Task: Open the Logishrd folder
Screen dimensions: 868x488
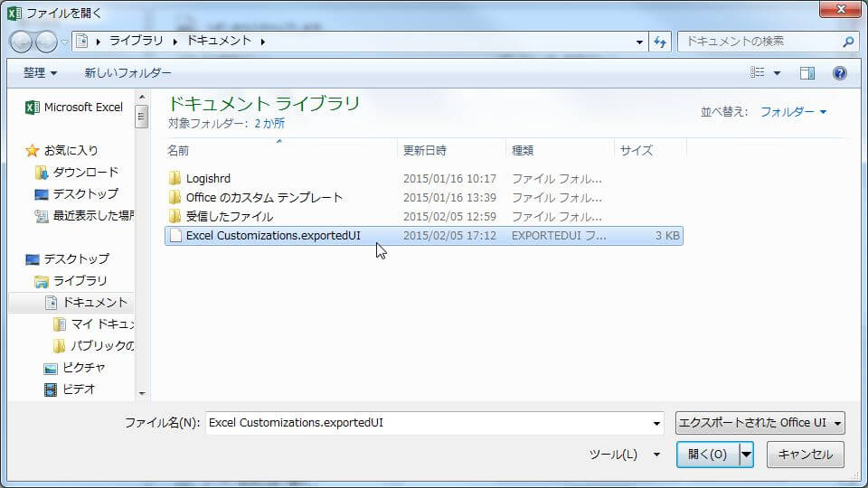Action: click(208, 179)
